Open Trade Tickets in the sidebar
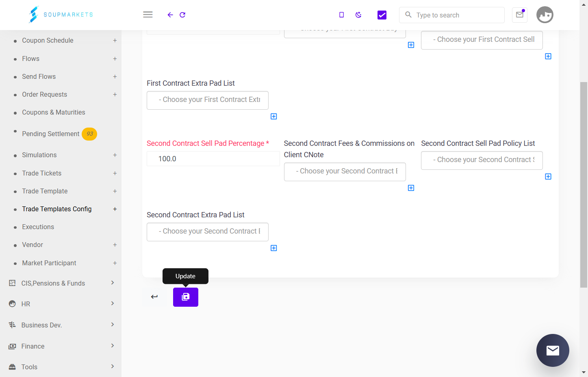Screen dimensions: 588x377 42,173
